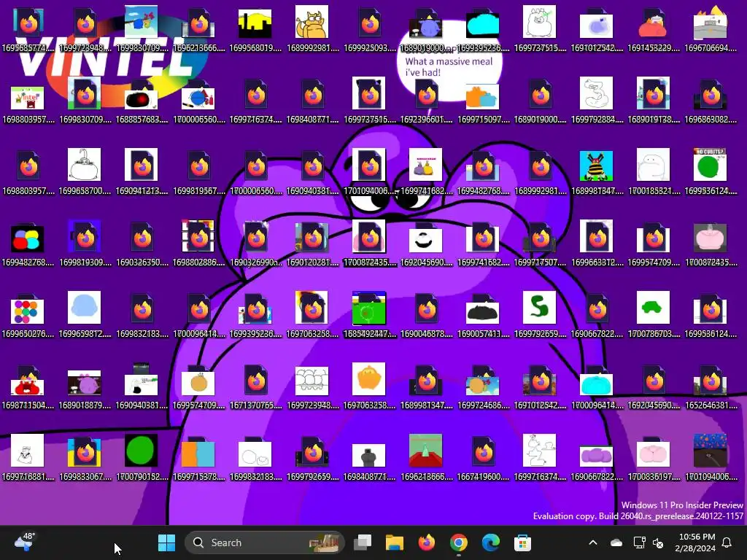This screenshot has width=747, height=560.
Task: Select desktop file 1699716881
Action: [x=28, y=457]
